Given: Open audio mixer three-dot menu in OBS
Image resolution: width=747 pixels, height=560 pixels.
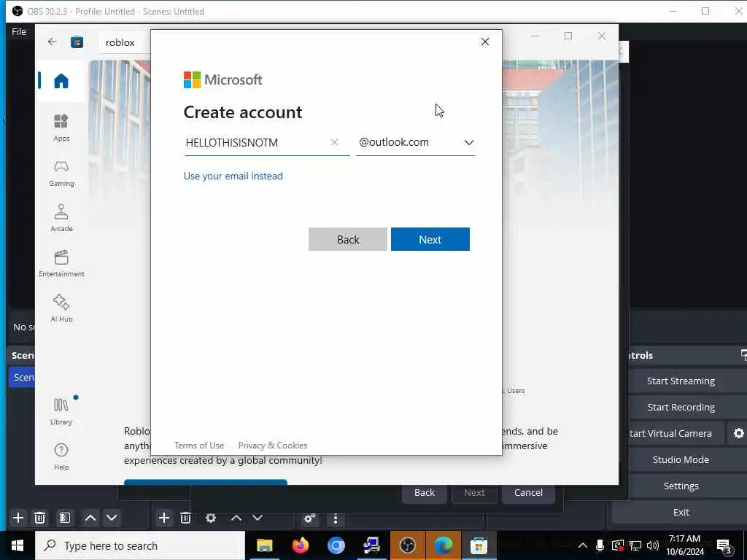Looking at the screenshot, I should pos(336,518).
